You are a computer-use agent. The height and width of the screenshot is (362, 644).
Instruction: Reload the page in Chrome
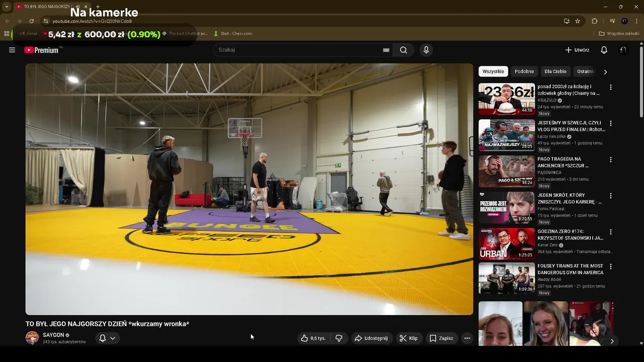point(31,21)
